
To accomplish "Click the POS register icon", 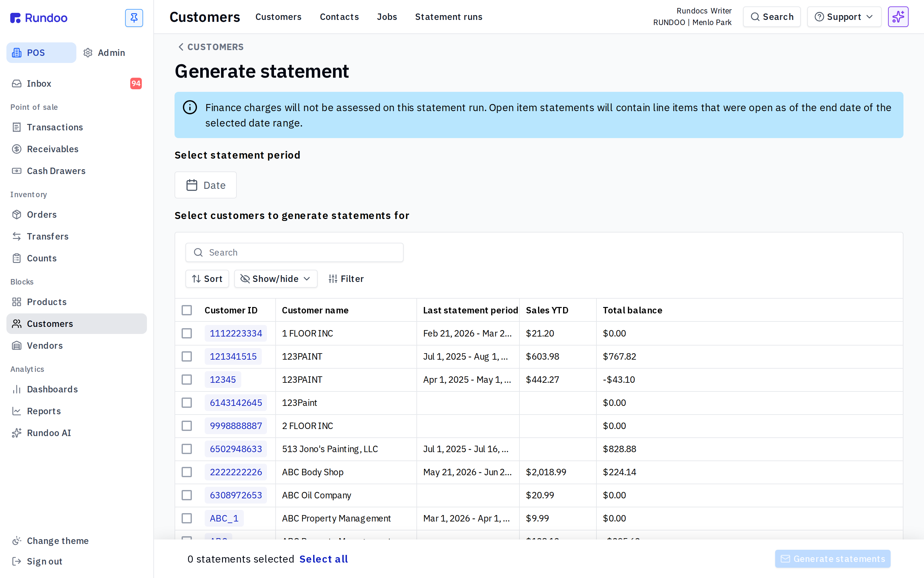I will [17, 53].
